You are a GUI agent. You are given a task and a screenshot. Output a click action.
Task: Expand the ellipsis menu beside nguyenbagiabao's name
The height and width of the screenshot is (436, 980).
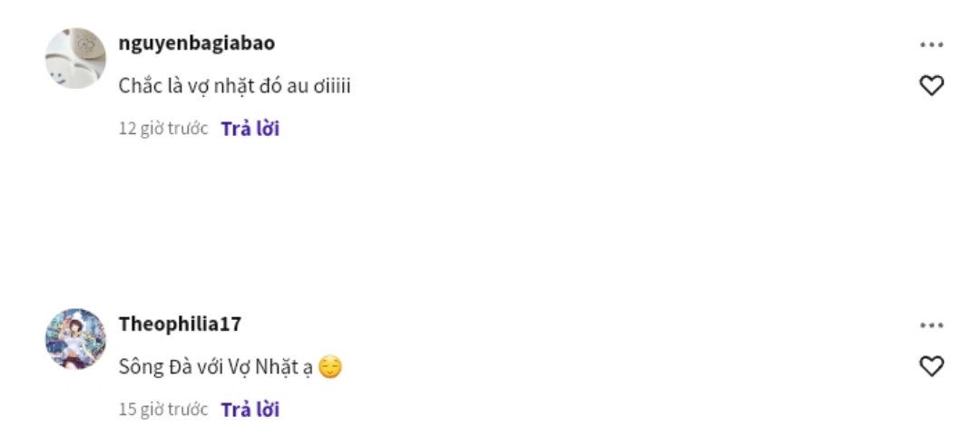(931, 45)
